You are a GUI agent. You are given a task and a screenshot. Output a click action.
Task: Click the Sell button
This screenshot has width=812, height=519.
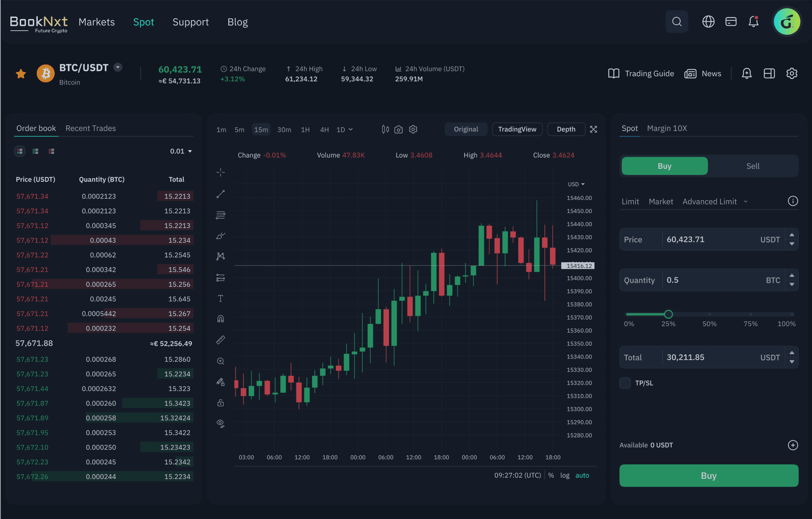coord(753,166)
